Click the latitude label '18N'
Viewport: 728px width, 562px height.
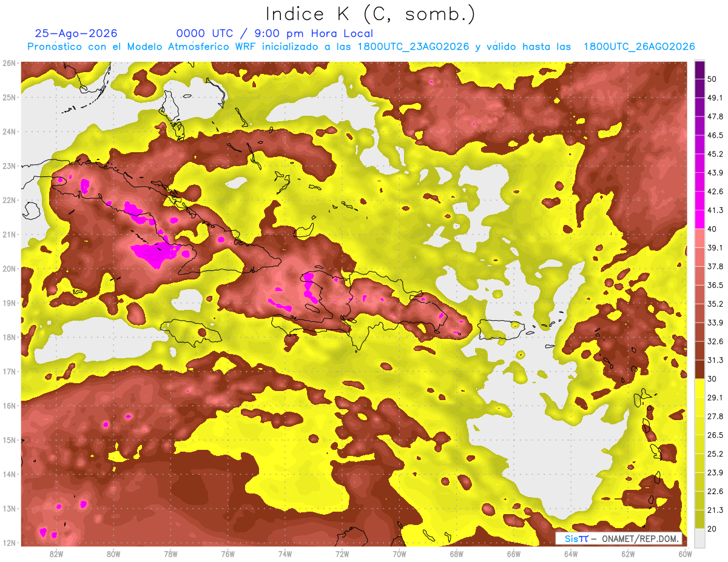tap(9, 337)
